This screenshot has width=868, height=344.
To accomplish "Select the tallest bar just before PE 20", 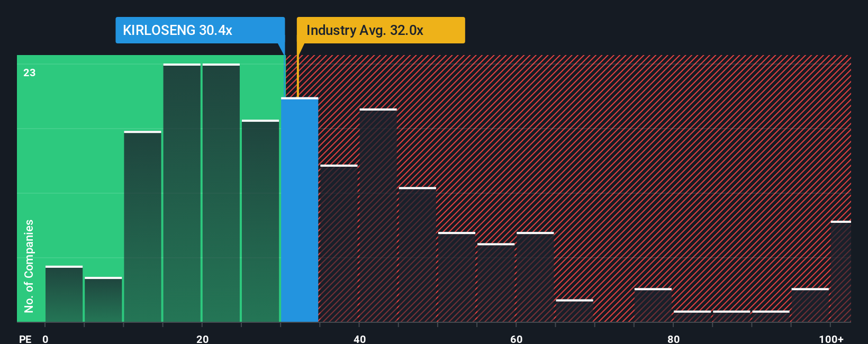I will 182,193.
